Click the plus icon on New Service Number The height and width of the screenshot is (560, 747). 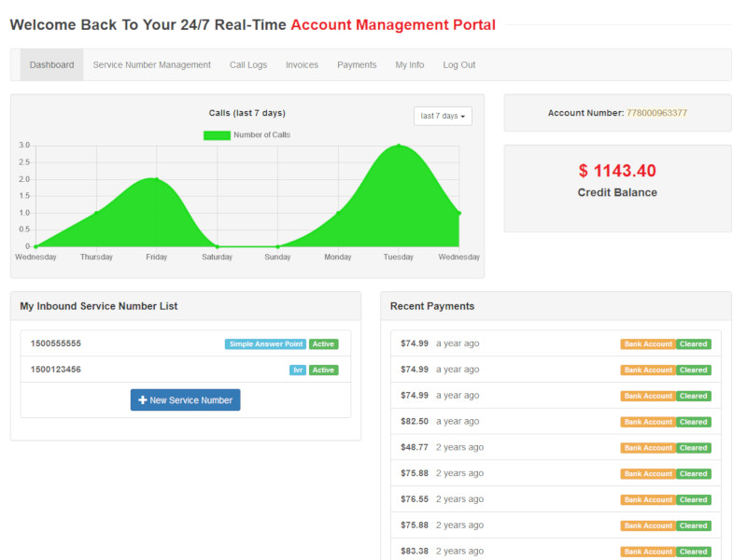[143, 400]
